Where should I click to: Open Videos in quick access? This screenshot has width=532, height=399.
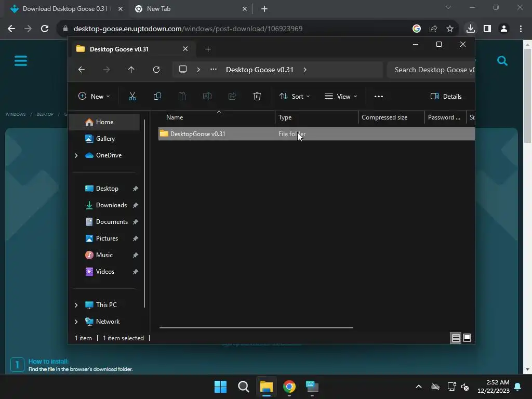[104, 272]
